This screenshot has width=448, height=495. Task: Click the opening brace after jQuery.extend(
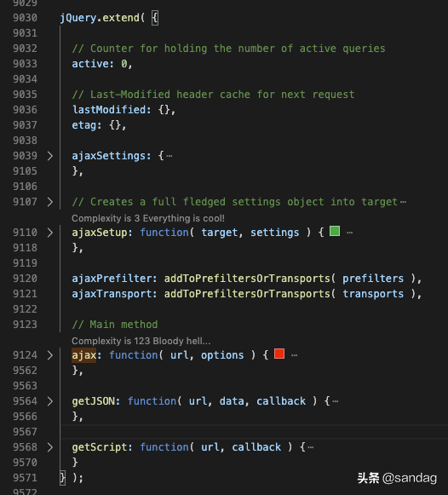[155, 18]
